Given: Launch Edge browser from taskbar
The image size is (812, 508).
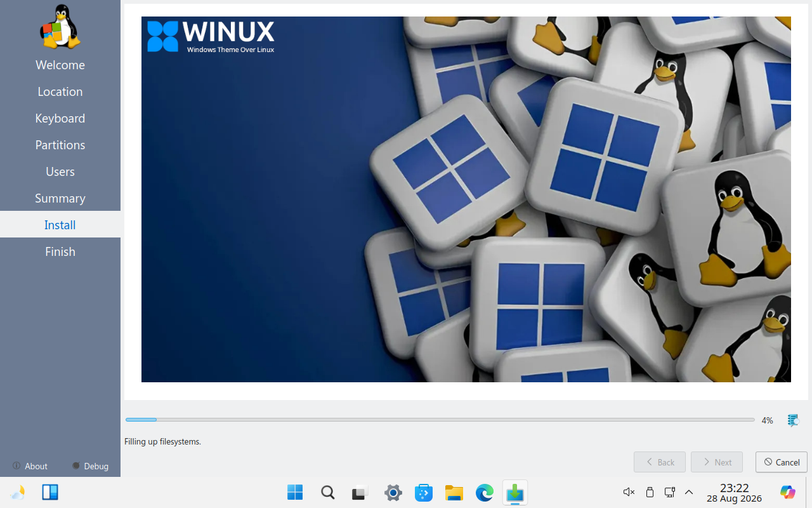Looking at the screenshot, I should pyautogui.click(x=485, y=492).
